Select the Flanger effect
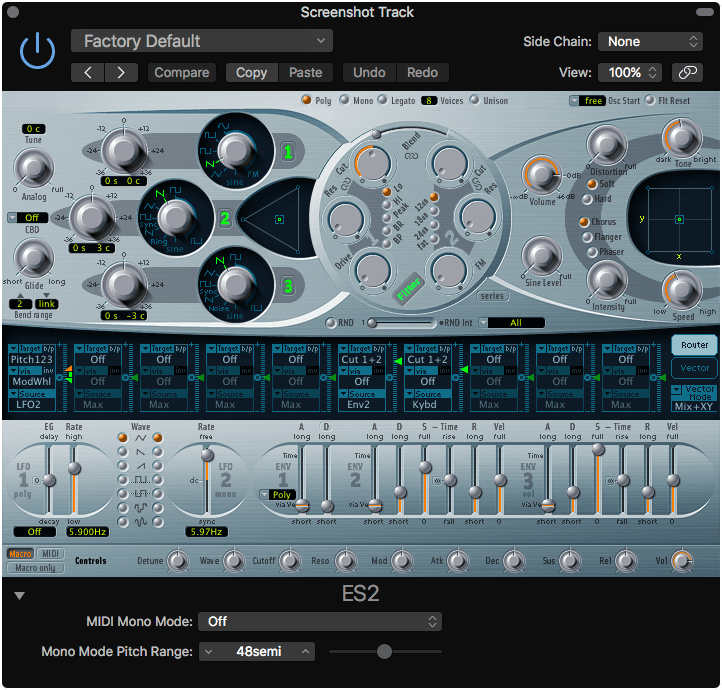Screen dimensions: 722x690 [585, 238]
